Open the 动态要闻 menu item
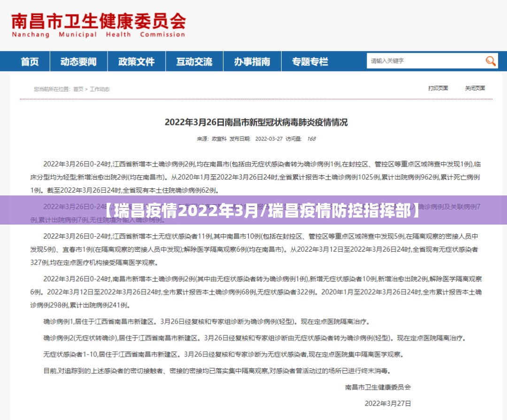Viewport: 507px width, 420px height. pyautogui.click(x=78, y=61)
